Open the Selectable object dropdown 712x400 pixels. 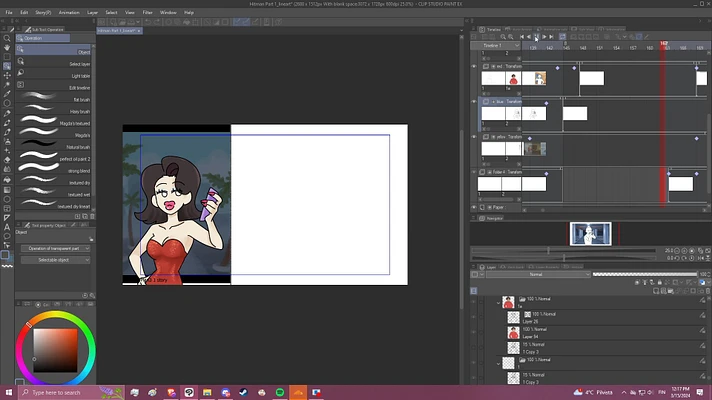55,260
